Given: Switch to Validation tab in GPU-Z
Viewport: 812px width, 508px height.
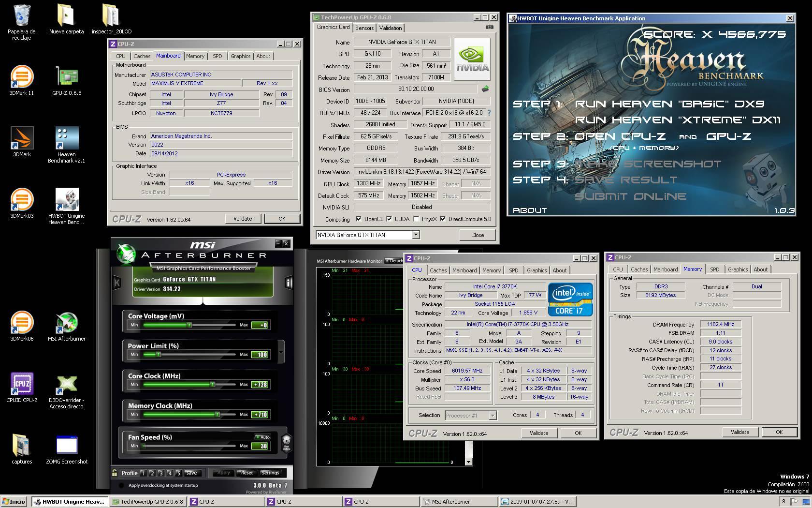Looking at the screenshot, I should tap(390, 28).
